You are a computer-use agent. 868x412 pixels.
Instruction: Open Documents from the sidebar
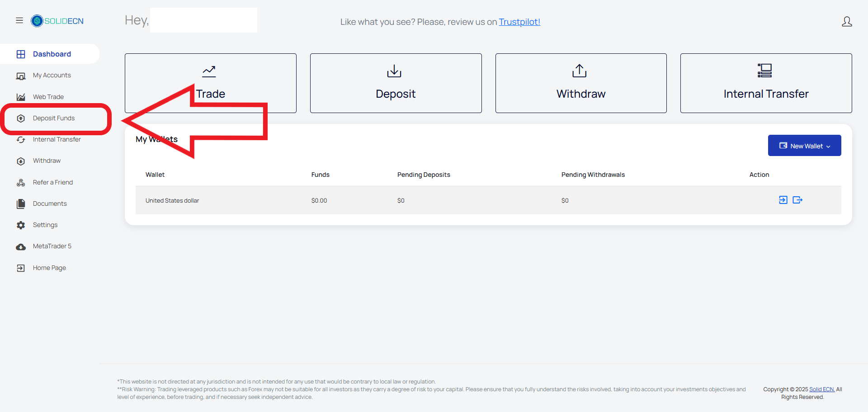50,204
